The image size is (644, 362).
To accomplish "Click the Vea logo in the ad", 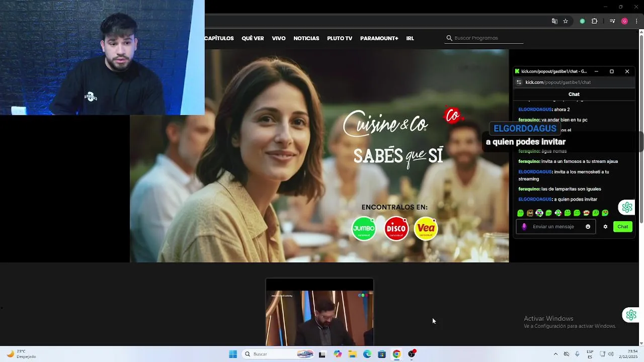I will pos(426,228).
